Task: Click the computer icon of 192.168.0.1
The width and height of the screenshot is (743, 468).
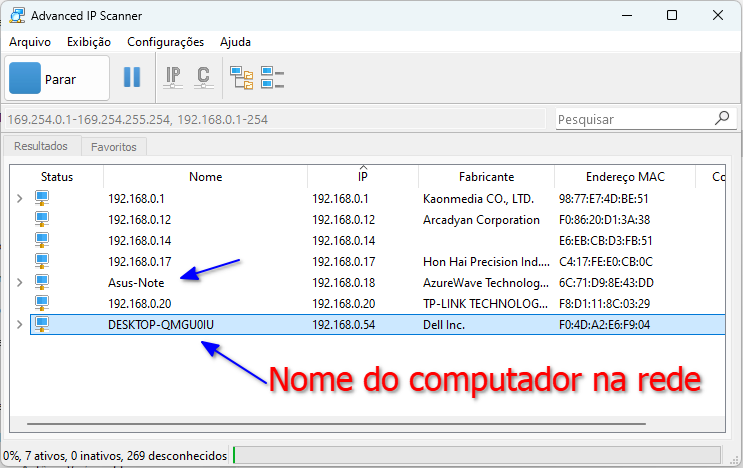Action: pyautogui.click(x=42, y=198)
